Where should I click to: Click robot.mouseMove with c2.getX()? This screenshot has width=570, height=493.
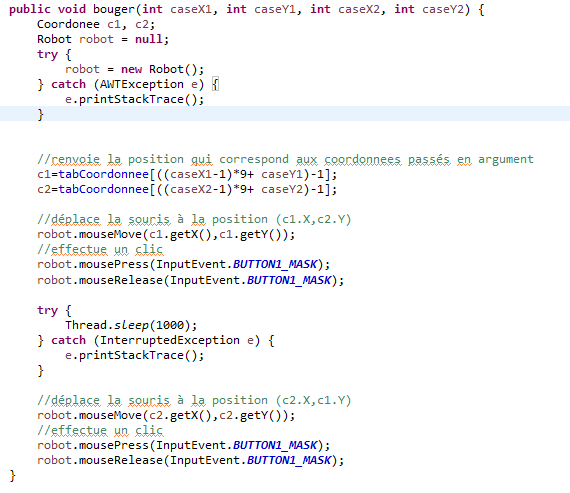point(166,415)
